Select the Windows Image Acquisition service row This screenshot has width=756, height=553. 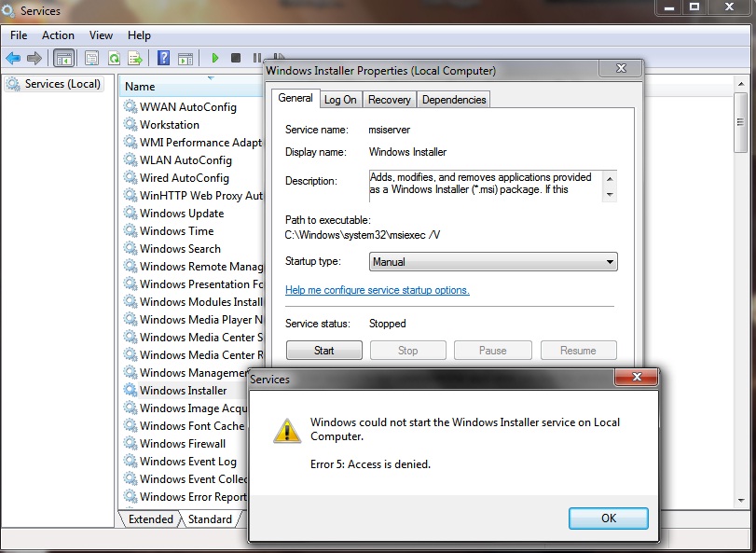pos(186,408)
